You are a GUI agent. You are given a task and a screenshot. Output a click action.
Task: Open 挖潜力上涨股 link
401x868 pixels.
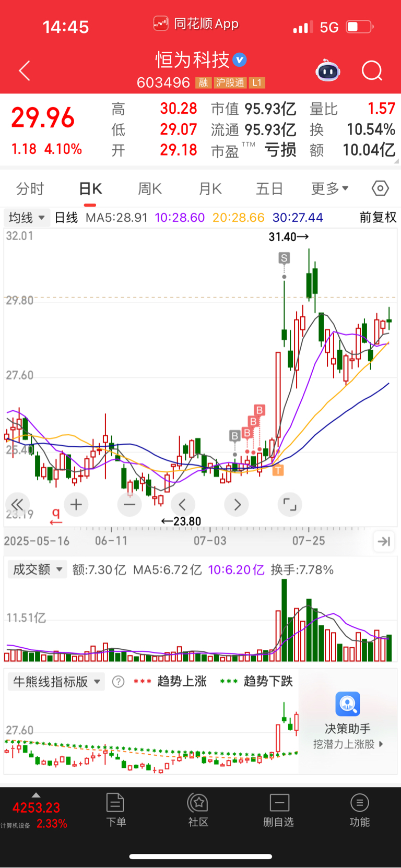[348, 744]
